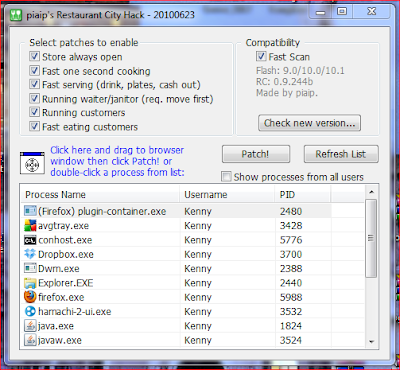Viewport: 400px width, 370px height.
Task: Uncheck Fast one second cooking
Action: click(x=34, y=71)
